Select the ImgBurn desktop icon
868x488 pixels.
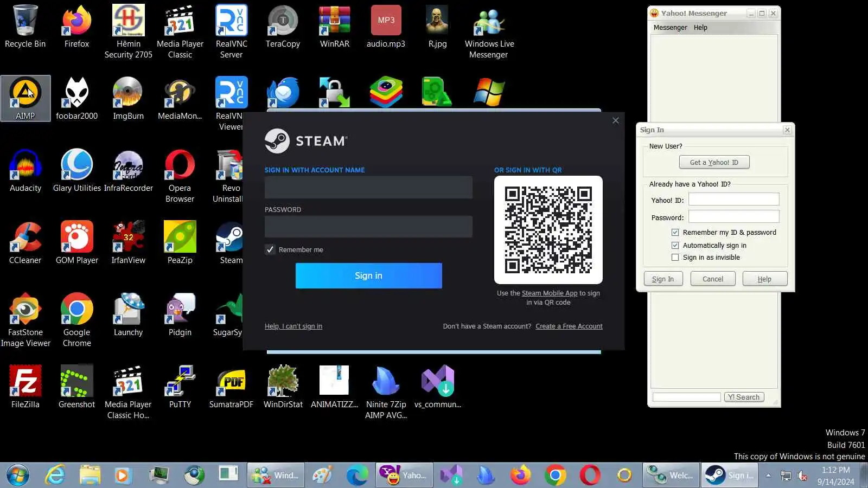point(128,98)
